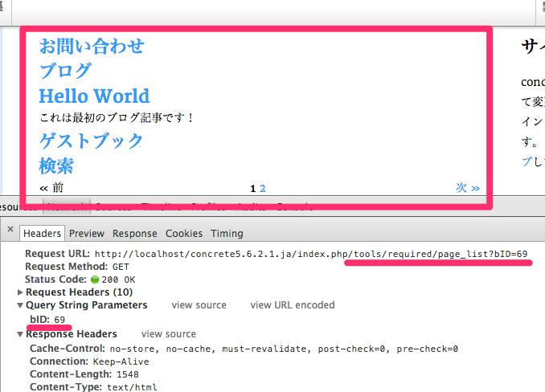Open the 検索 page link
Screen dimensions: 545x392
[56, 166]
